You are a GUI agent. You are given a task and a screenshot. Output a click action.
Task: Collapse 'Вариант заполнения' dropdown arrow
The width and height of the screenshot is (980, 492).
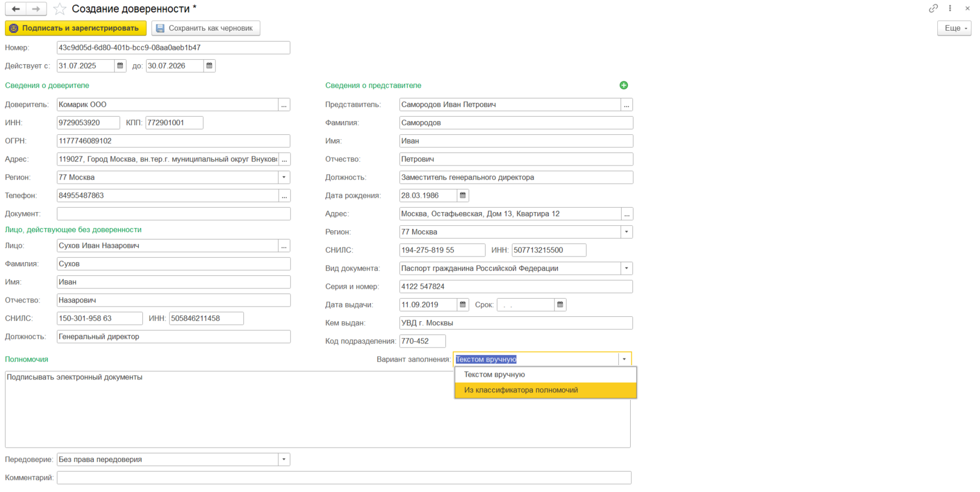(x=625, y=359)
